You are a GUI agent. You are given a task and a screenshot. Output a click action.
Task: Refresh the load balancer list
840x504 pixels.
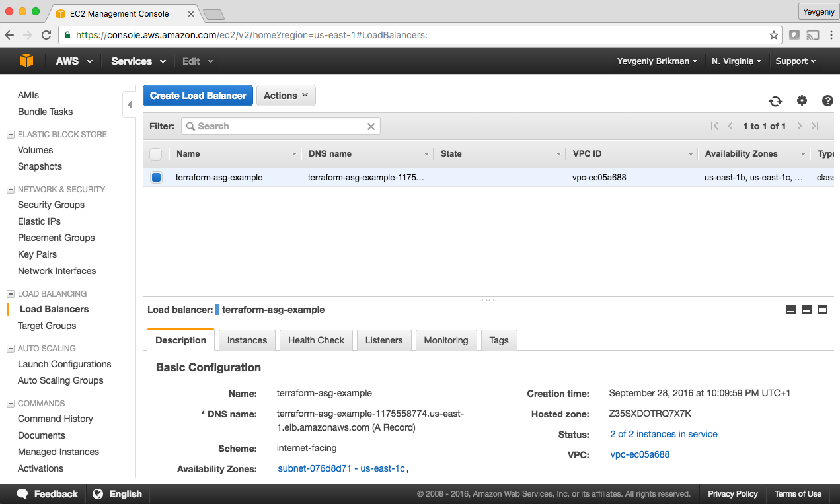click(775, 101)
